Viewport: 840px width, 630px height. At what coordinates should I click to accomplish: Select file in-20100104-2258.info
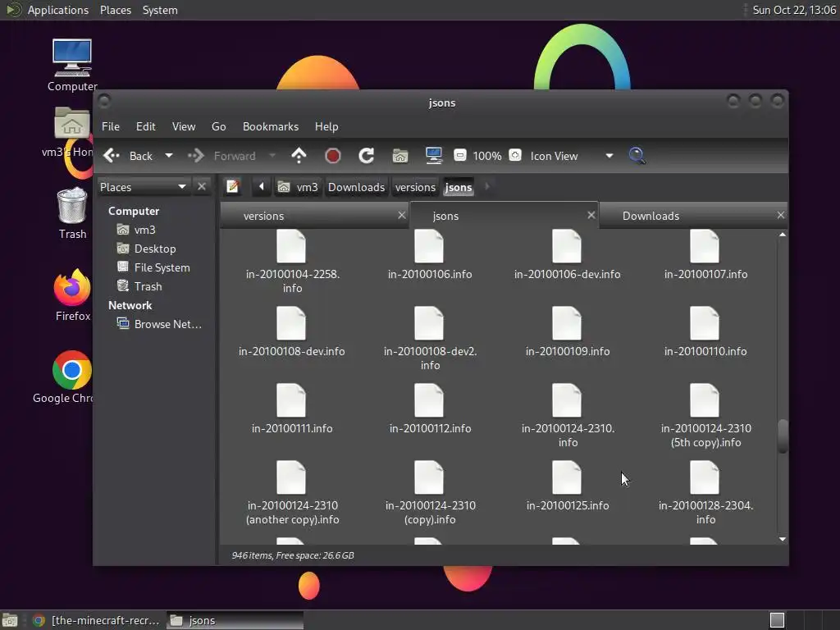coord(292,262)
